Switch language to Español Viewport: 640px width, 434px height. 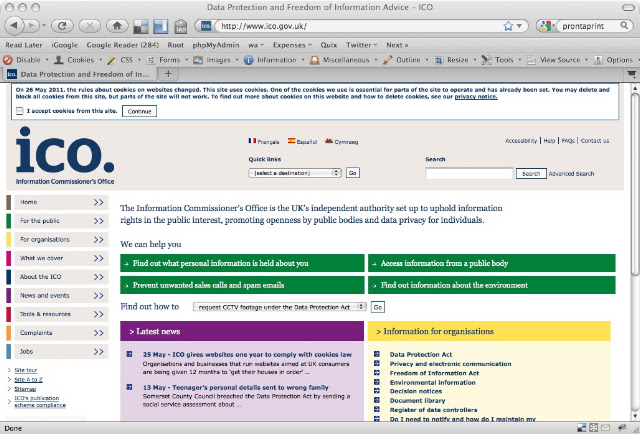(x=302, y=141)
